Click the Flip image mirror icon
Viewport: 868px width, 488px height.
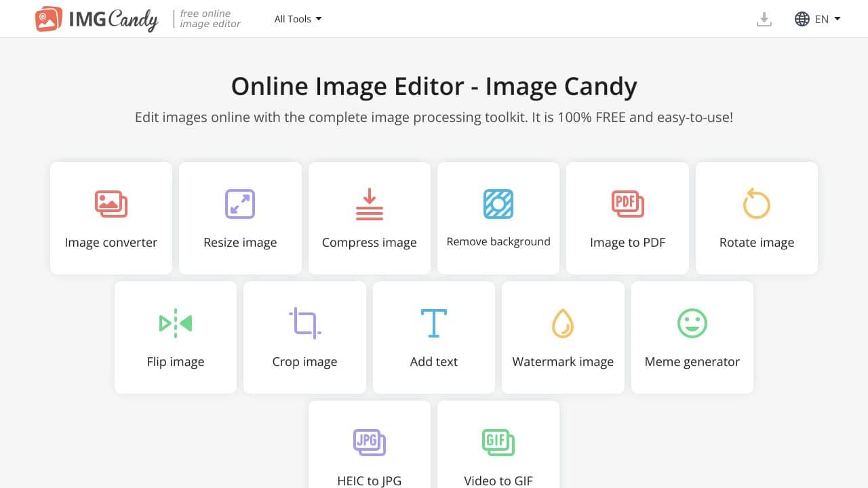176,323
